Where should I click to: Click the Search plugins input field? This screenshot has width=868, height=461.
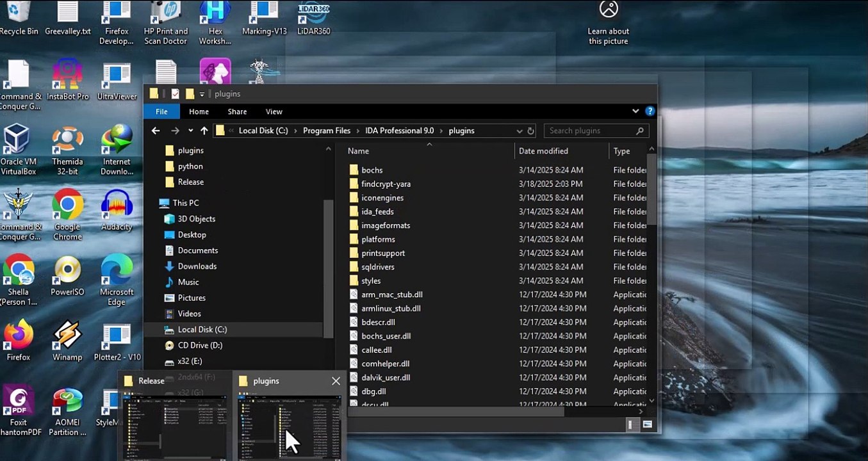[x=596, y=131]
